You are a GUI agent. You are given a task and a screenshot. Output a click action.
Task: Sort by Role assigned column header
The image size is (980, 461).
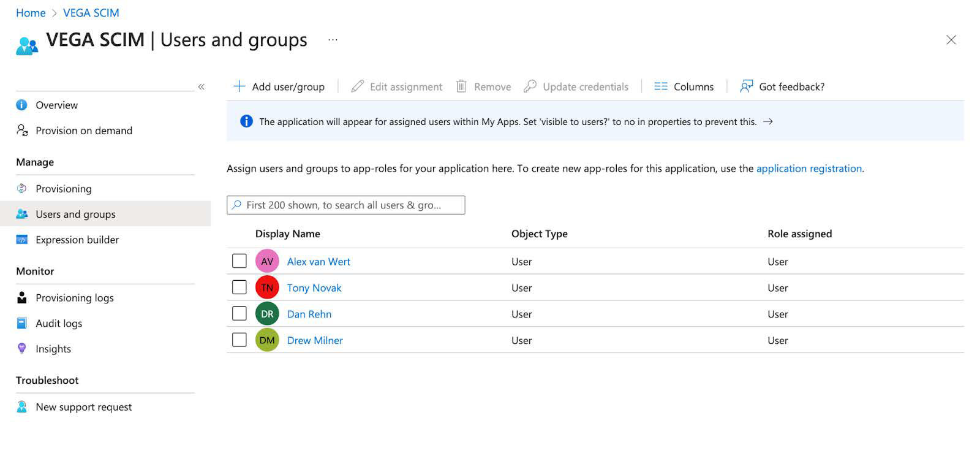(799, 234)
